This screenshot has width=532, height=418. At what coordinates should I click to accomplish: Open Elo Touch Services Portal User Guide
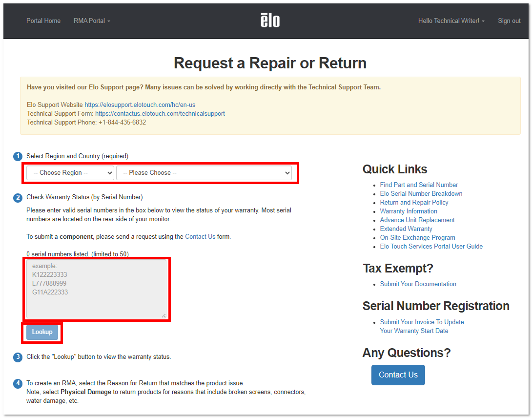point(431,247)
